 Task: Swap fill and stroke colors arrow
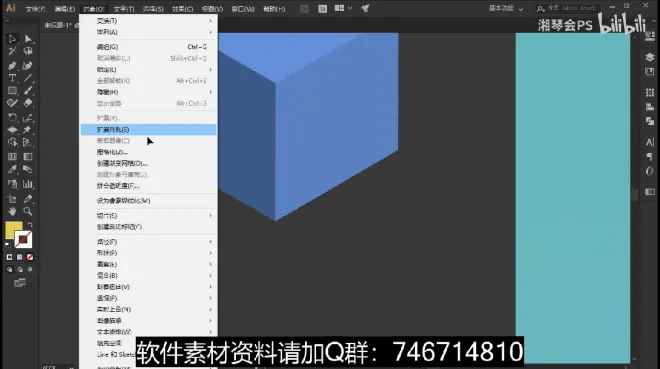(x=30, y=225)
